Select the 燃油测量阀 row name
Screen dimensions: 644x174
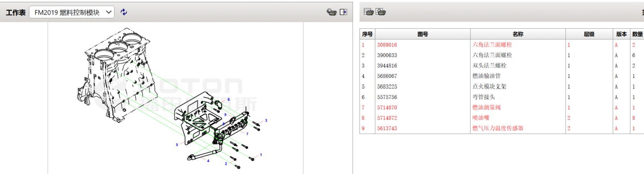[486, 107]
